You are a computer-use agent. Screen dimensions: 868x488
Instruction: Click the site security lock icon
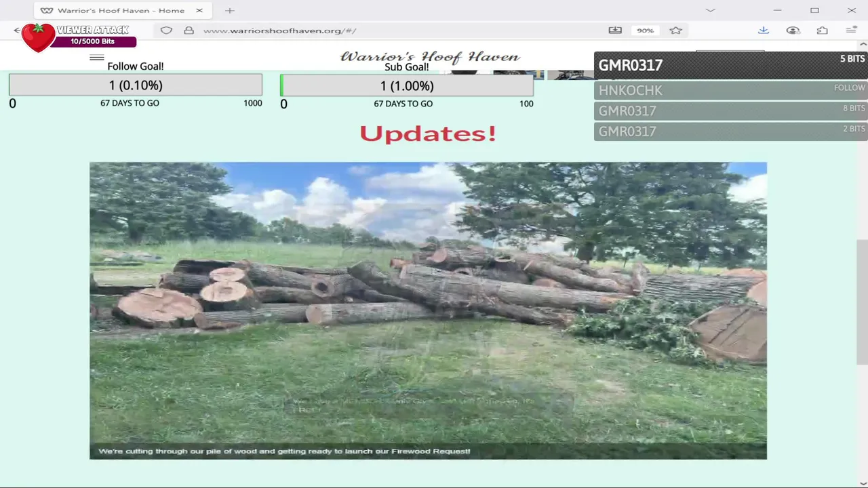tap(189, 30)
